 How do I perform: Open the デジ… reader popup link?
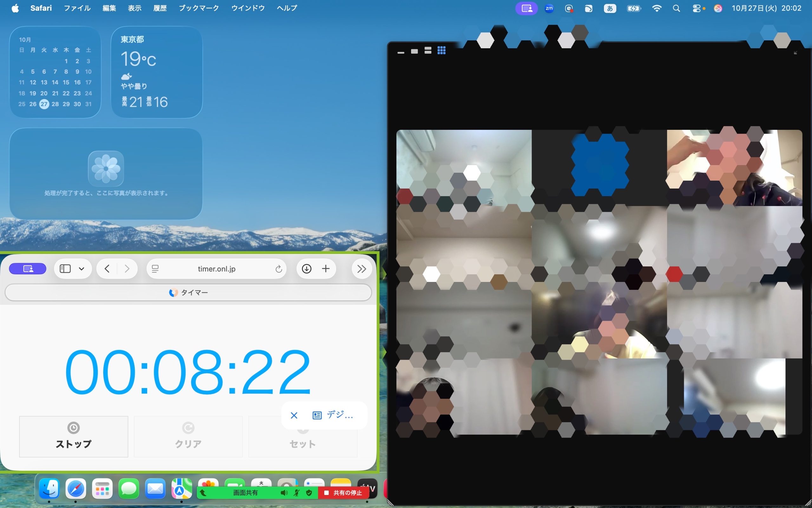[x=332, y=415]
